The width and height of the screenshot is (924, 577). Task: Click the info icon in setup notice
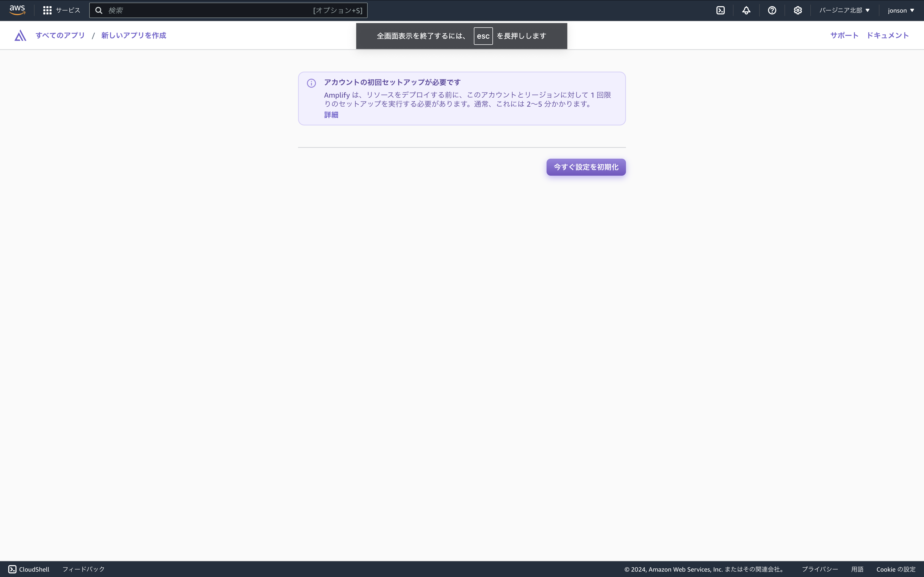pos(311,83)
